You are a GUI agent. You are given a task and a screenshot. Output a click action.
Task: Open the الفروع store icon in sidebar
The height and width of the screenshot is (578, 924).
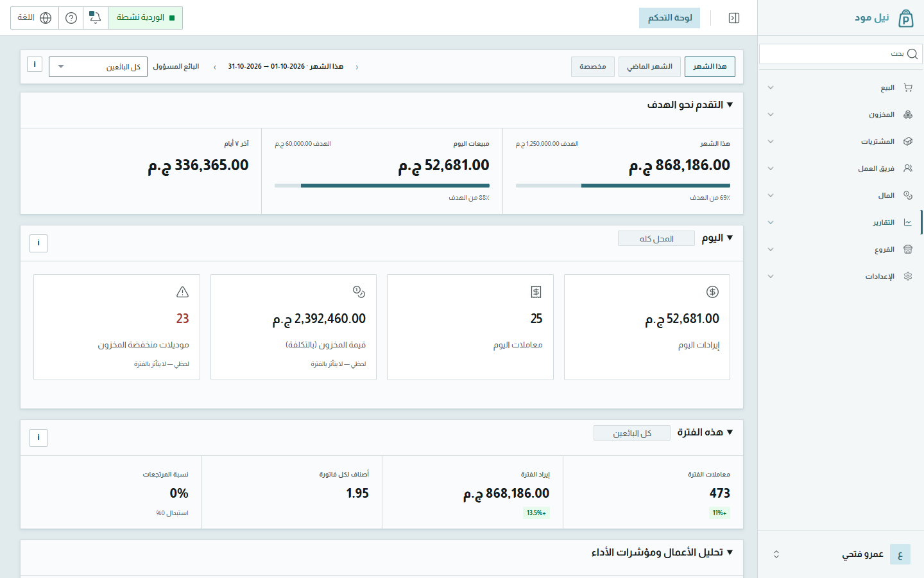(x=908, y=249)
